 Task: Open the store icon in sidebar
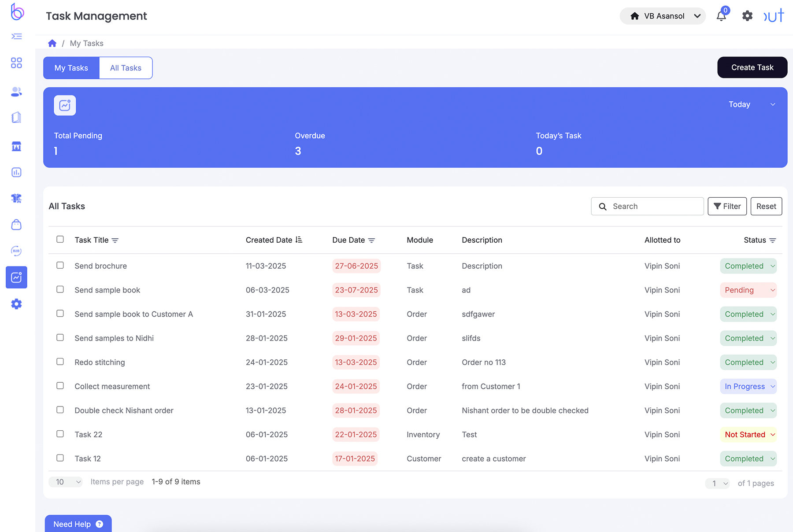(x=16, y=146)
